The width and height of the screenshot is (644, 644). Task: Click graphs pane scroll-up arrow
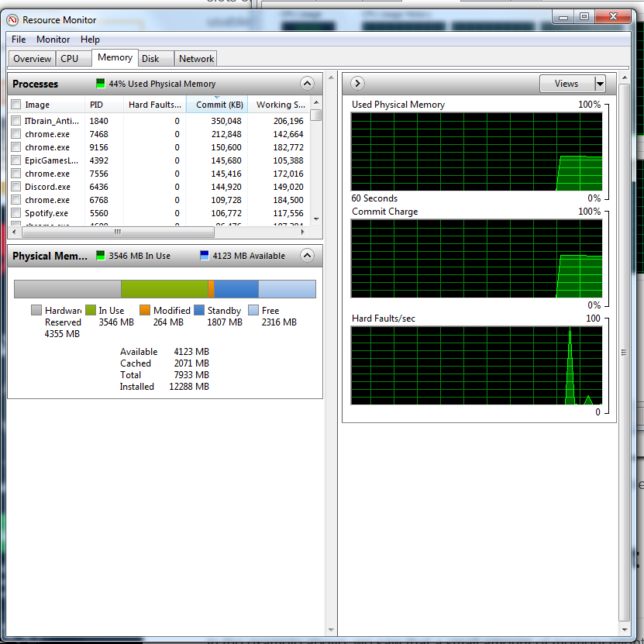pos(625,77)
